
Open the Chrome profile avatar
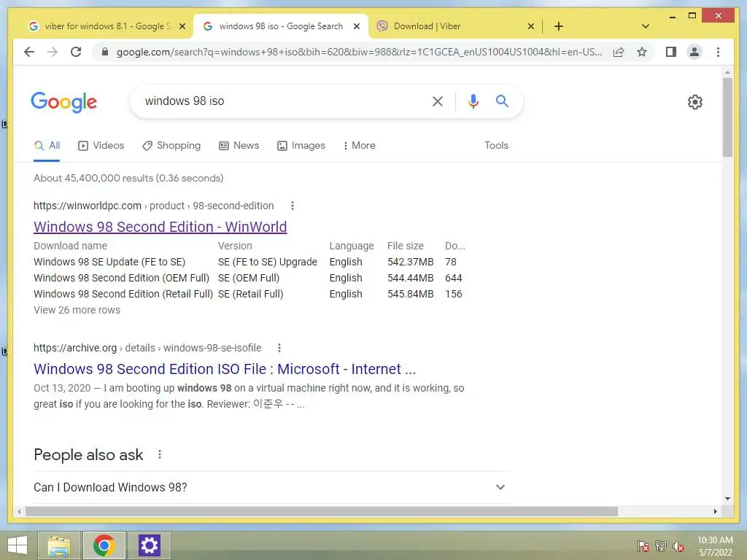pos(694,52)
